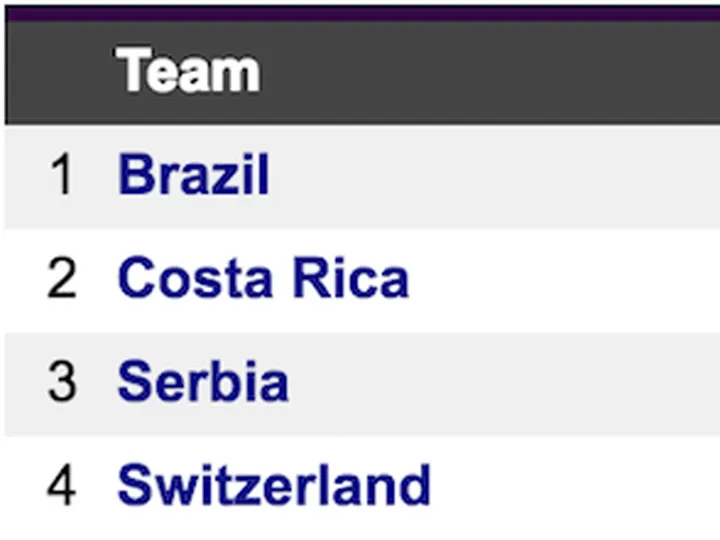Click the Costa Rica team link
Image resolution: width=720 pixels, height=540 pixels.
(263, 278)
